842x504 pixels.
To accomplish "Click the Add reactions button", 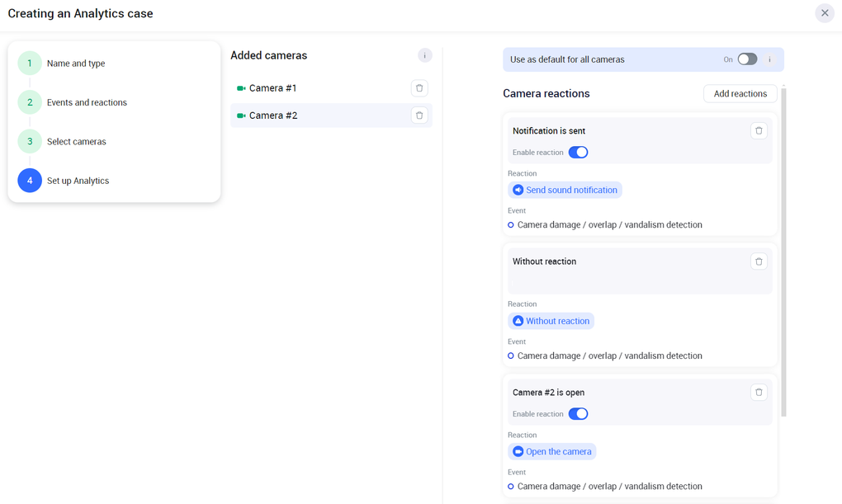I will tap(740, 94).
